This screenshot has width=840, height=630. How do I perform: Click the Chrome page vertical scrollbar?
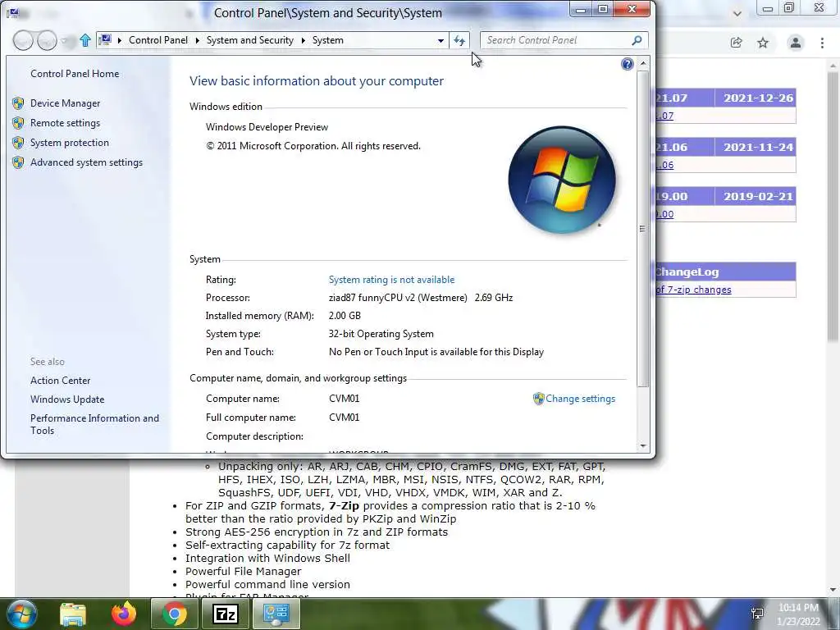833,206
